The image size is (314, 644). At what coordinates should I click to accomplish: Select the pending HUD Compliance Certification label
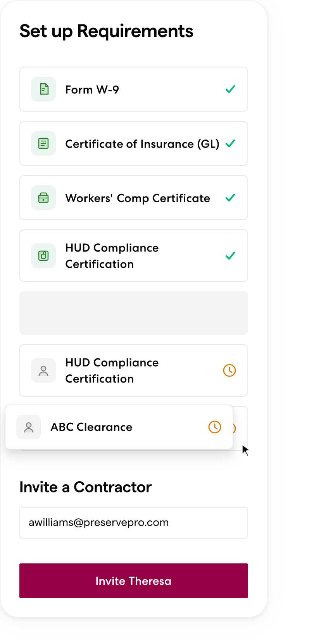(x=112, y=370)
